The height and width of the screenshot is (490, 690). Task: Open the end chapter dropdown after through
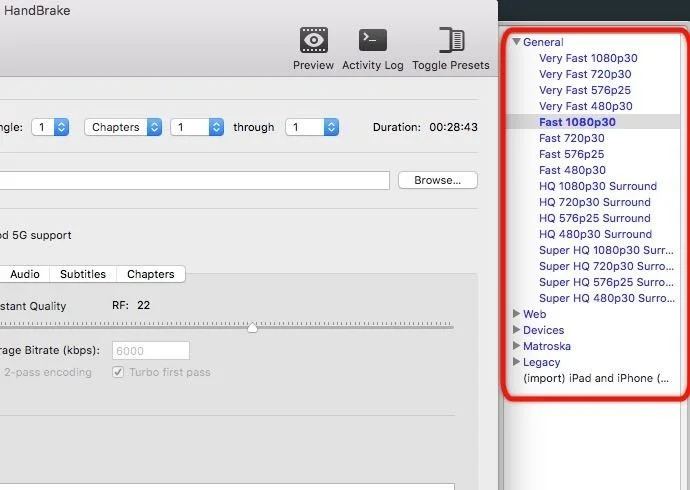click(x=312, y=127)
